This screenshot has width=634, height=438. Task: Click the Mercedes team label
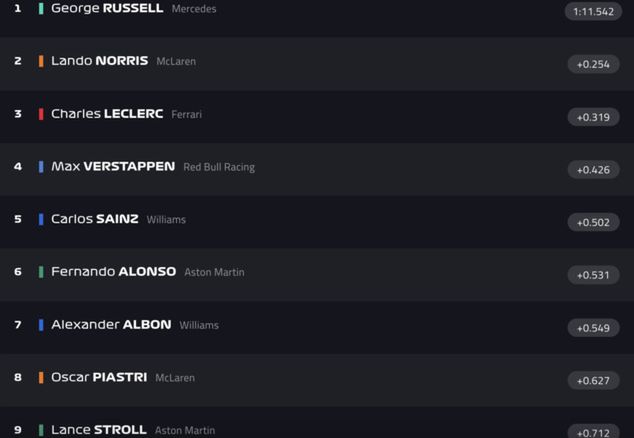194,9
